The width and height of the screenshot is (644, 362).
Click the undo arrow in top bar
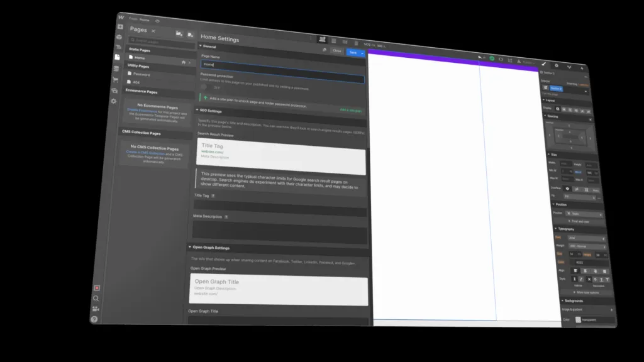click(480, 57)
